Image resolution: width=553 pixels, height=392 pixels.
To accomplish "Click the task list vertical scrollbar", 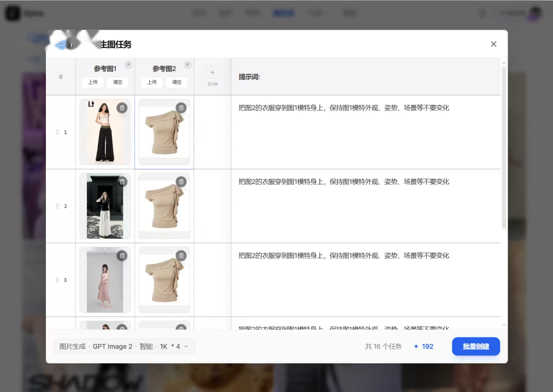I will click(x=504, y=148).
